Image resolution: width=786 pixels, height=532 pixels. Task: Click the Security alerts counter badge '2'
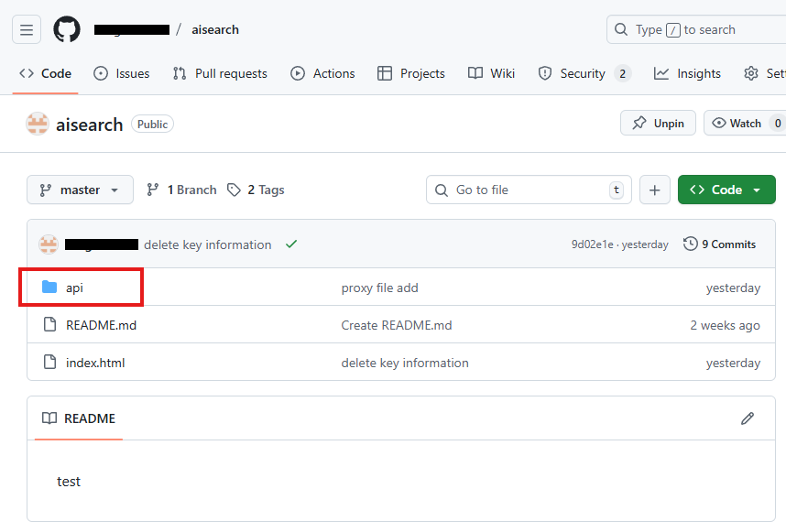point(623,73)
